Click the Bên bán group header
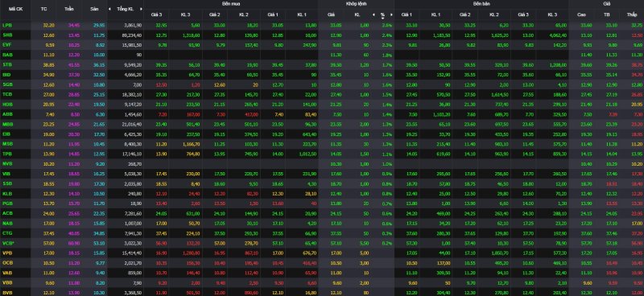Viewport: 644px width, 296px height. coord(481,4)
